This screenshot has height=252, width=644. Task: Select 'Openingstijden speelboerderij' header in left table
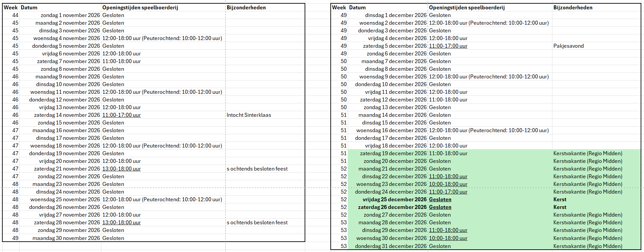[x=140, y=7]
